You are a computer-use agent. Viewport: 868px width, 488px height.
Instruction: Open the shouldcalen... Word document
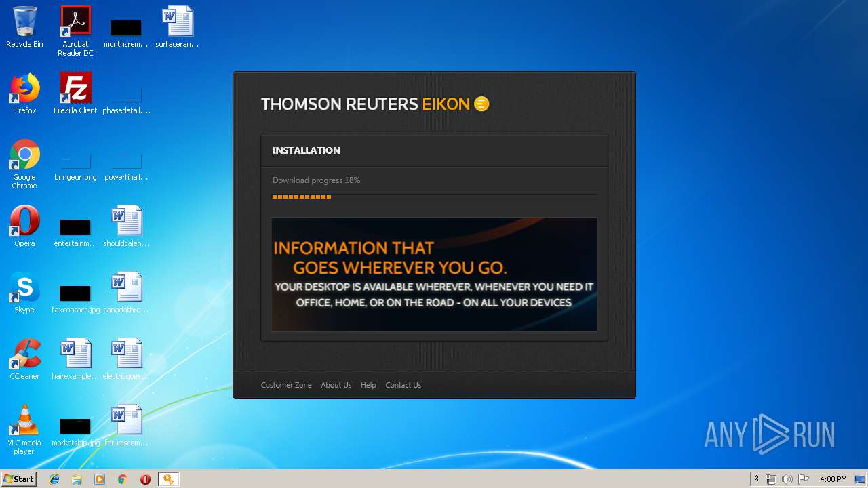click(x=126, y=226)
